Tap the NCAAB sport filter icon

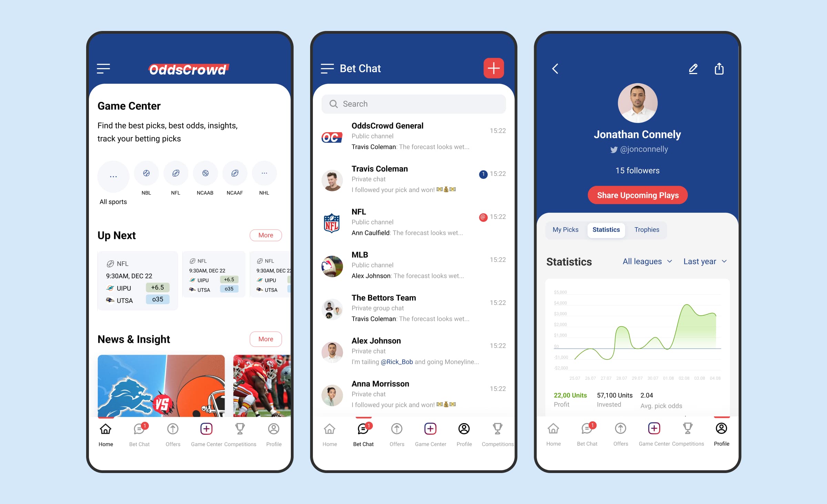click(x=205, y=174)
